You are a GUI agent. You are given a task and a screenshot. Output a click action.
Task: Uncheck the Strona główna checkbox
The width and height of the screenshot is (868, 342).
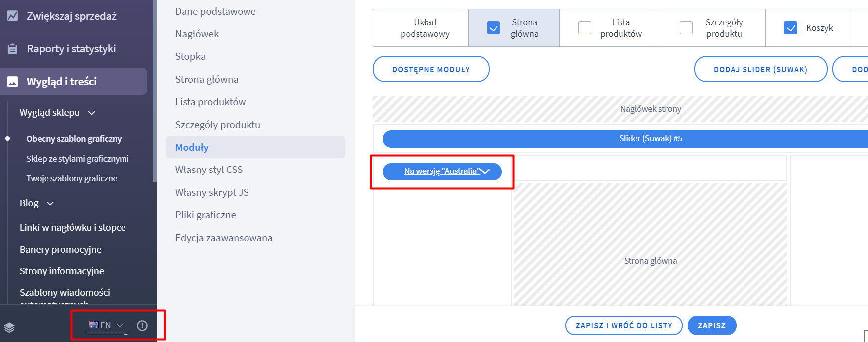point(494,28)
